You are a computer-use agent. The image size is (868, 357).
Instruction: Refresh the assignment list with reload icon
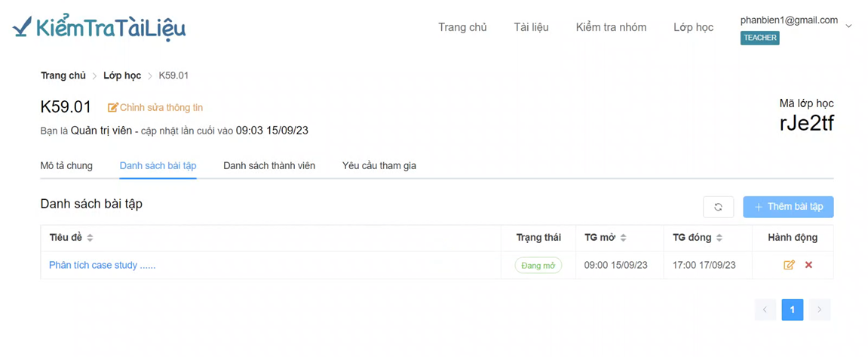[x=718, y=207]
